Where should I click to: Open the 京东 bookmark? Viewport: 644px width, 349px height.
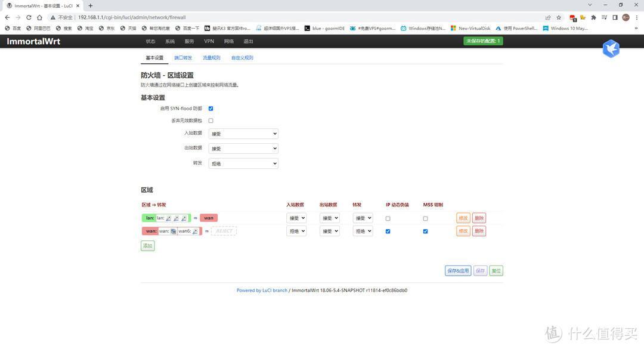(x=107, y=29)
